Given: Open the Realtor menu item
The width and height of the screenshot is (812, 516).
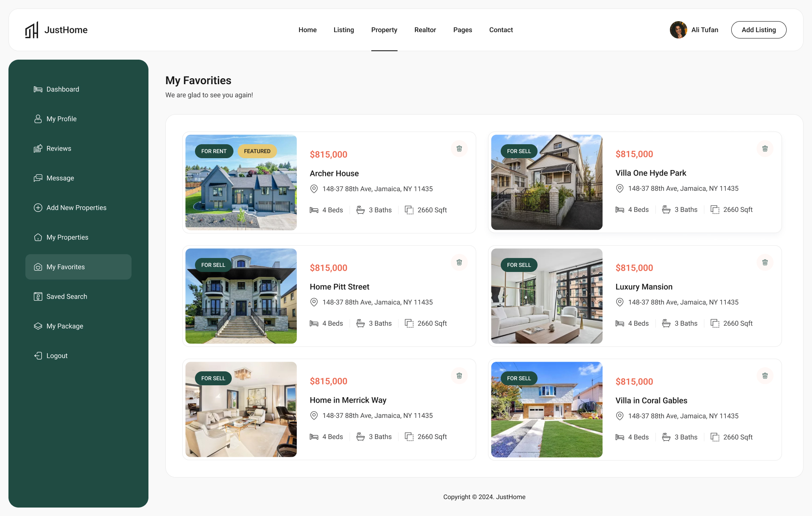Looking at the screenshot, I should point(425,30).
